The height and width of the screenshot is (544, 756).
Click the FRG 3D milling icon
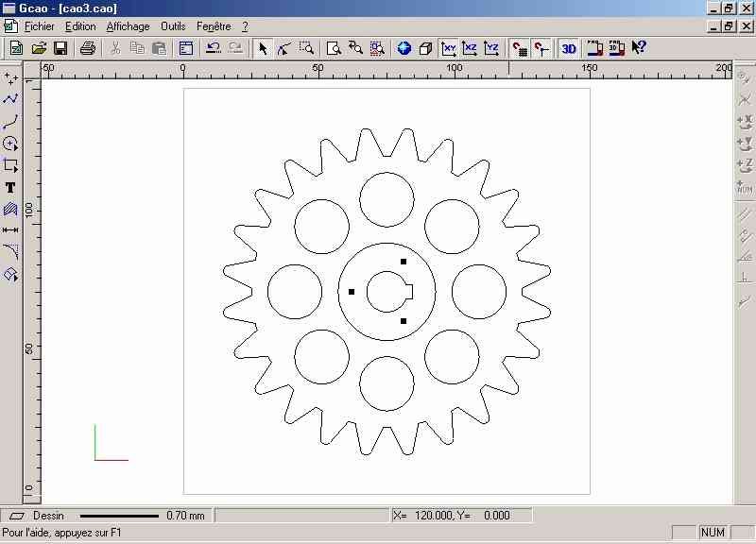pos(617,48)
